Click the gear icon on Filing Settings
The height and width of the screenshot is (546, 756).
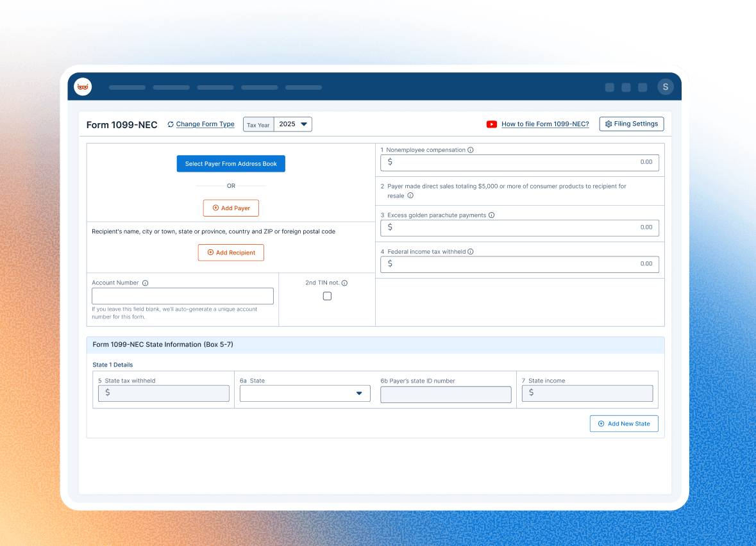tap(609, 124)
